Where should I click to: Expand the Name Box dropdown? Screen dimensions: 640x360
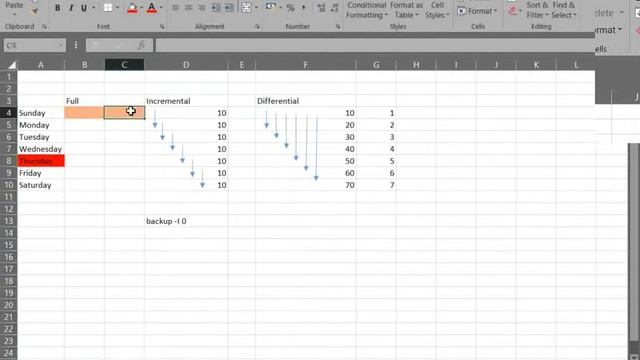coord(60,45)
